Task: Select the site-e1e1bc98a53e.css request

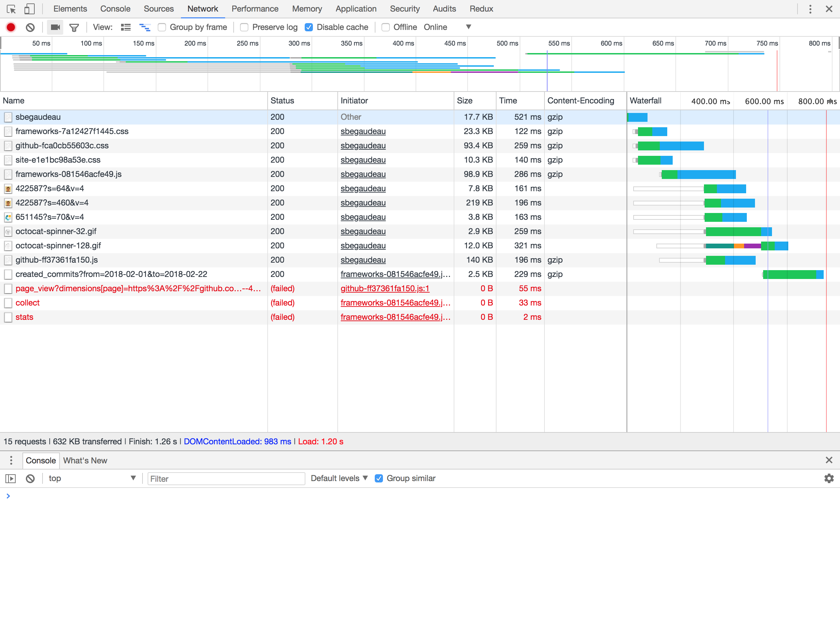Action: point(58,160)
